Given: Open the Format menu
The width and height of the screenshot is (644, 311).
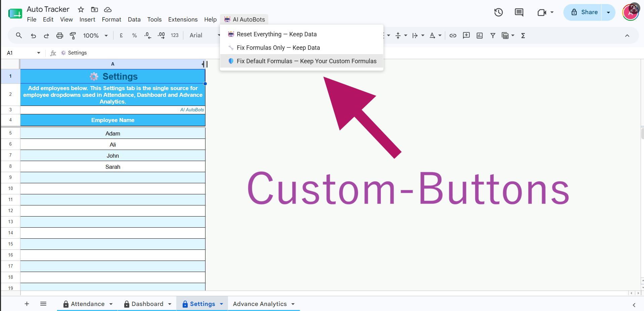Looking at the screenshot, I should [111, 20].
